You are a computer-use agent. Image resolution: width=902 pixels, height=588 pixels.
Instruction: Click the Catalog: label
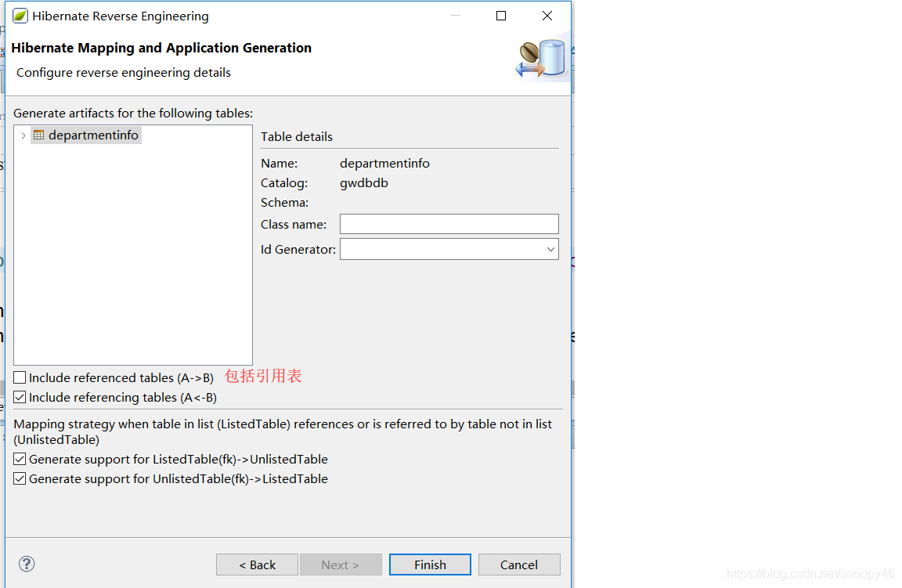[x=284, y=183]
